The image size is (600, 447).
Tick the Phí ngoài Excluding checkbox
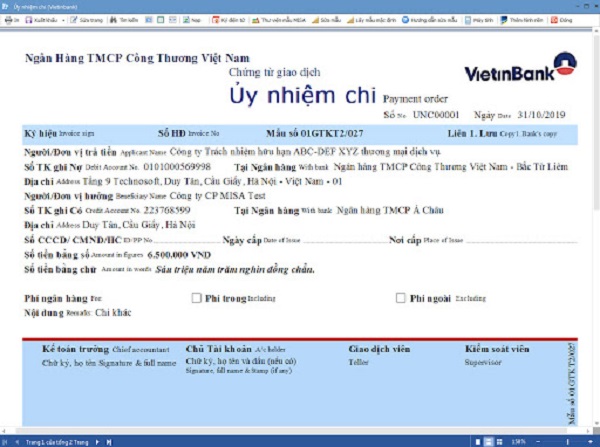tap(401, 298)
